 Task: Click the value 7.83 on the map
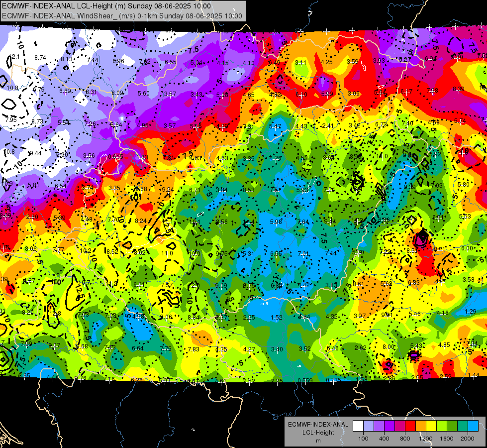click(x=194, y=349)
